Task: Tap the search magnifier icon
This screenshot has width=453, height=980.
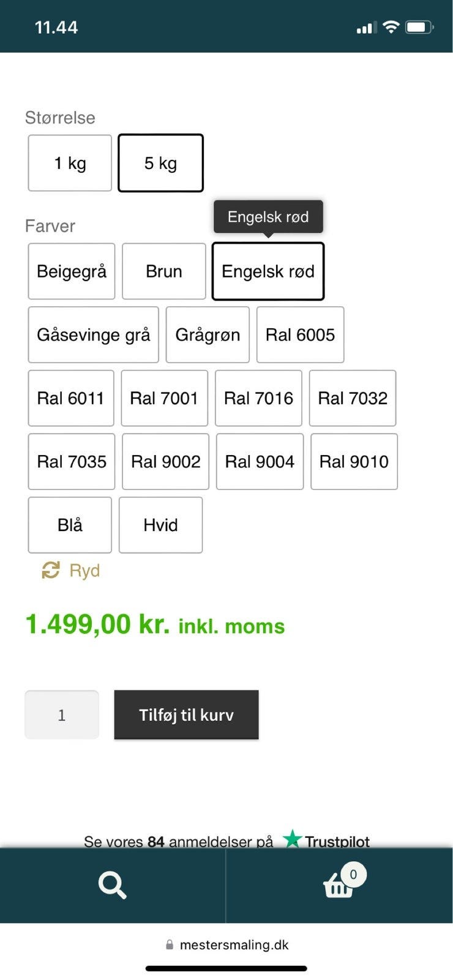Action: coord(112,885)
